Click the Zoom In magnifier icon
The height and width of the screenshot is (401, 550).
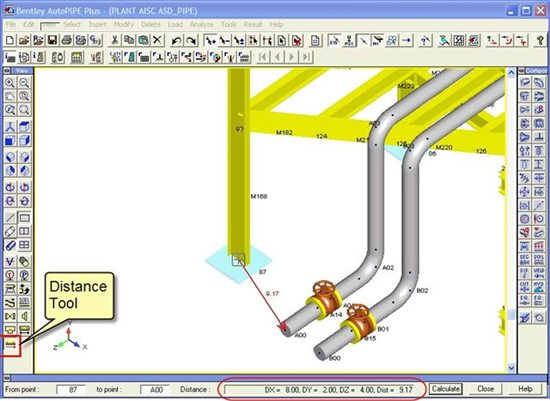click(x=10, y=83)
